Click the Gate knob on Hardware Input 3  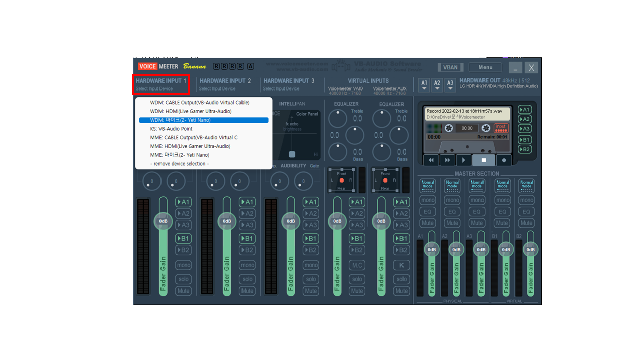[303, 180]
